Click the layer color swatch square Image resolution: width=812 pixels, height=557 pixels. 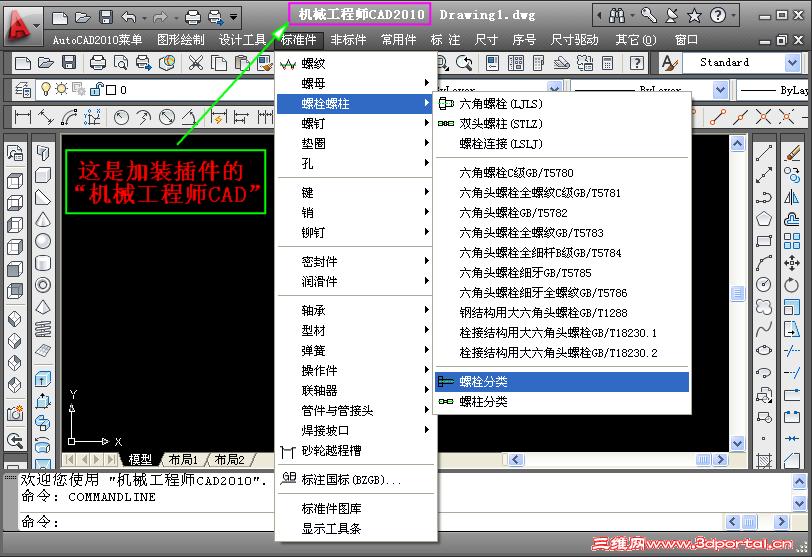pyautogui.click(x=111, y=90)
